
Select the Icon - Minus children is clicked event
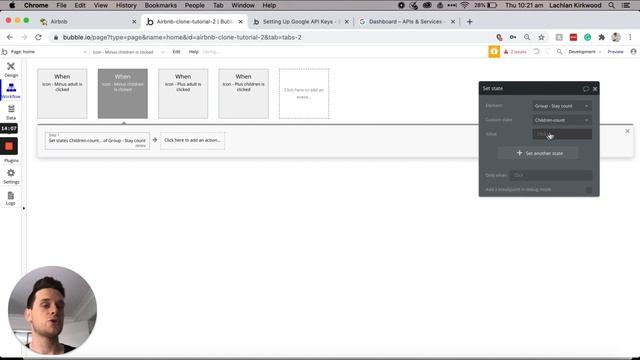tap(122, 93)
